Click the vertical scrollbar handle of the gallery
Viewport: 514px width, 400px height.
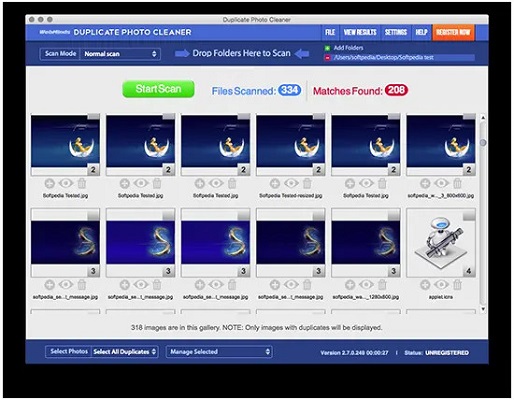(x=483, y=143)
